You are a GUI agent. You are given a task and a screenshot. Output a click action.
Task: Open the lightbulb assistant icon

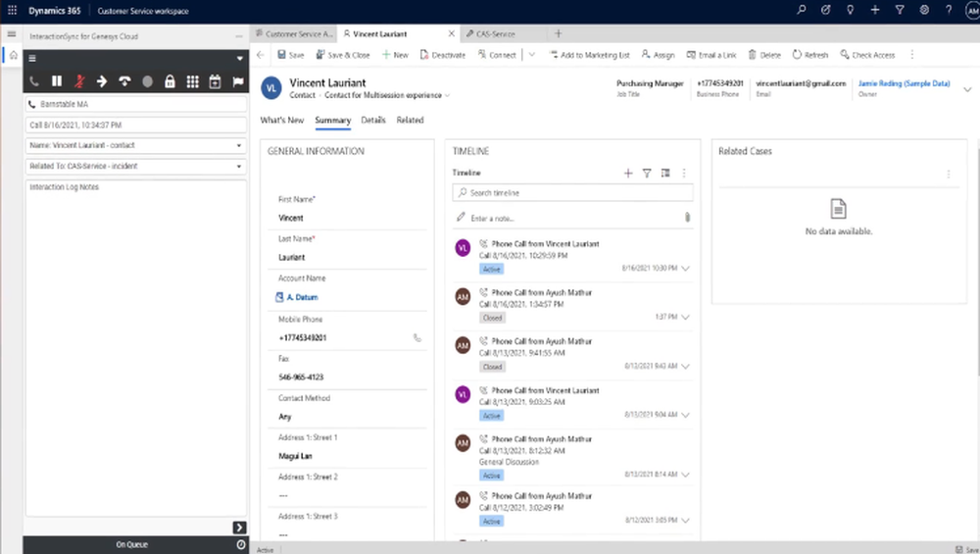pyautogui.click(x=850, y=10)
